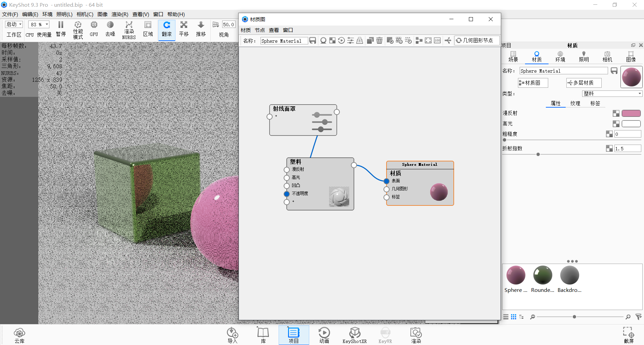Open the Library panel from bottom toolbar
The image size is (644, 345).
[x=263, y=335]
